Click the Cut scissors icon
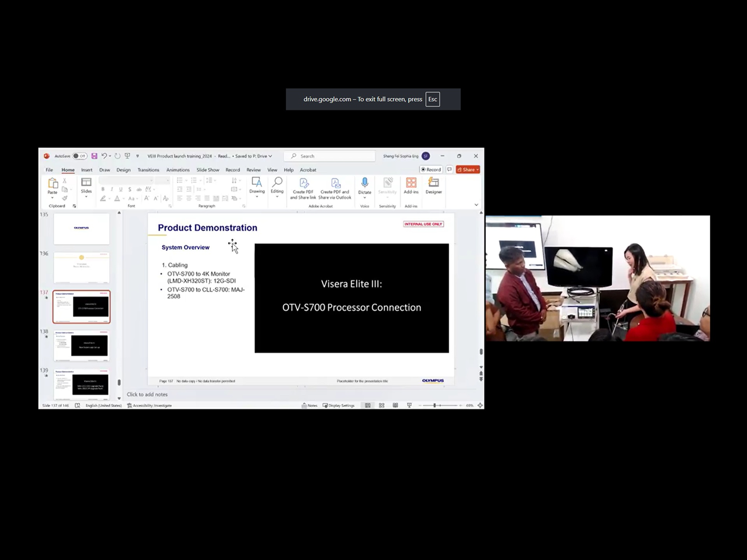 (65, 181)
